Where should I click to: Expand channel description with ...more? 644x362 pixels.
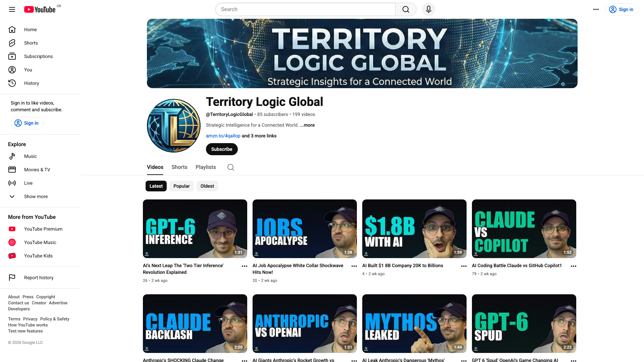(307, 125)
